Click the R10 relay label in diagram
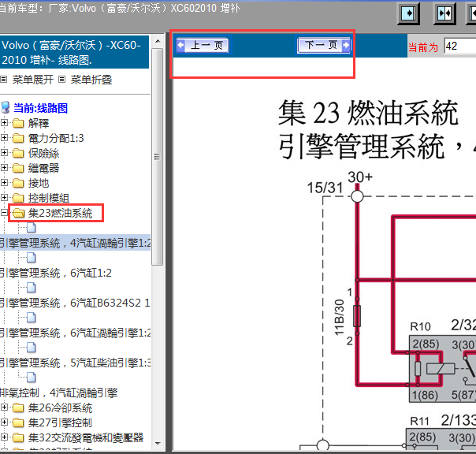The height and width of the screenshot is (454, 476). coord(421,326)
